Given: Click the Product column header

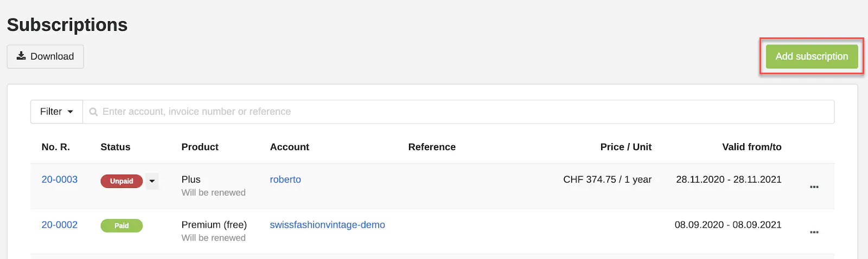Looking at the screenshot, I should (x=200, y=147).
